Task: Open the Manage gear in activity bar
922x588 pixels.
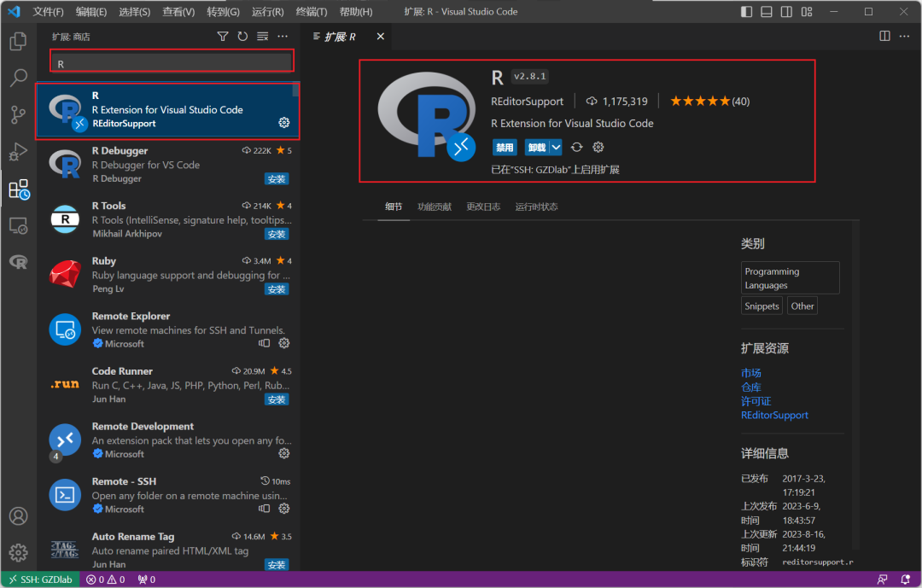Action: pos(18,553)
